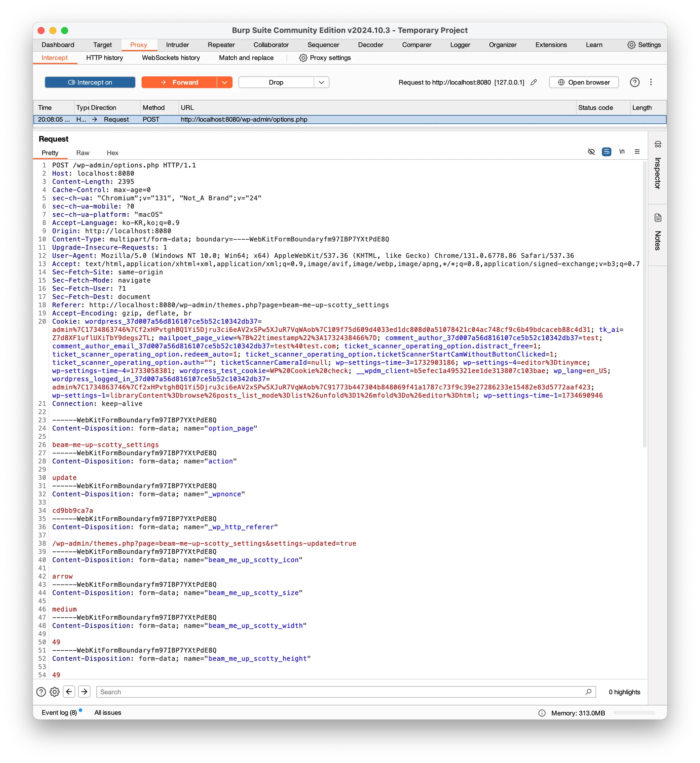Toggle hide non-printable view eye icon

coord(591,151)
